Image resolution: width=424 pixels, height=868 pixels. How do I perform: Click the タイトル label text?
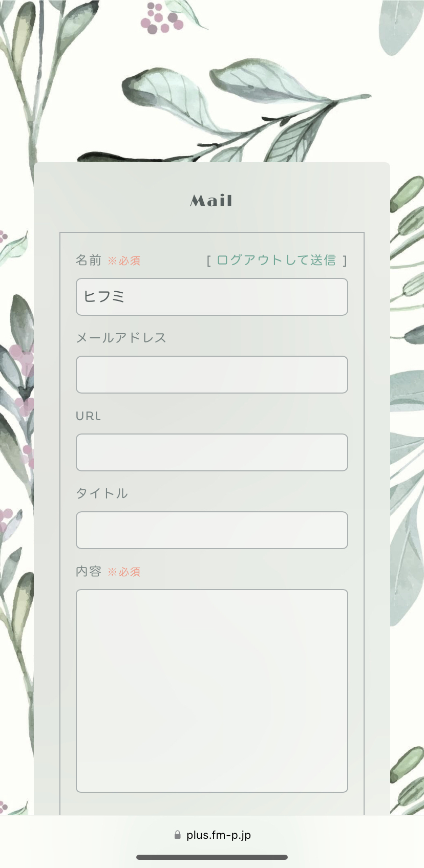102,493
